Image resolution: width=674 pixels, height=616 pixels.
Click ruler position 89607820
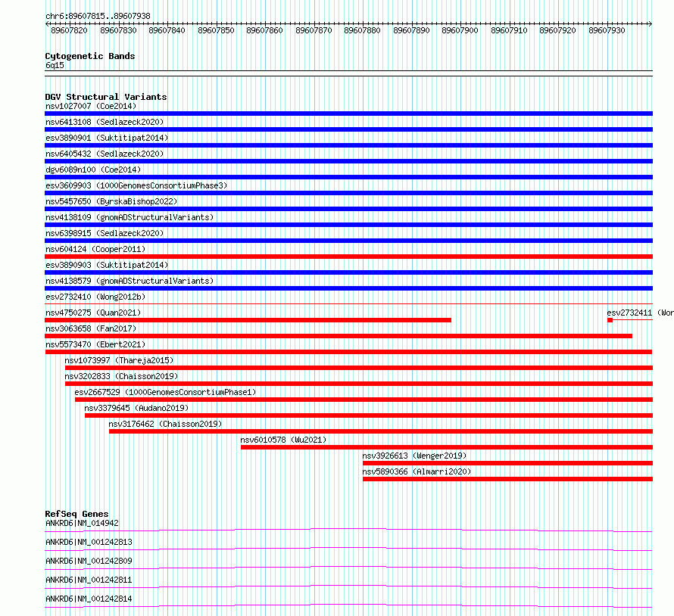tap(69, 30)
